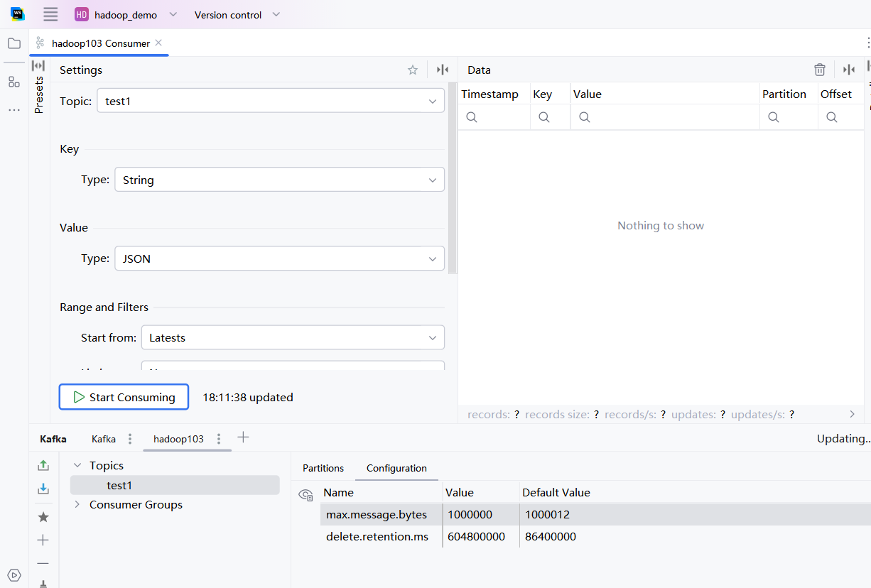Clear the Data table with the trash icon
Screen dimensions: 871x588
click(820, 70)
